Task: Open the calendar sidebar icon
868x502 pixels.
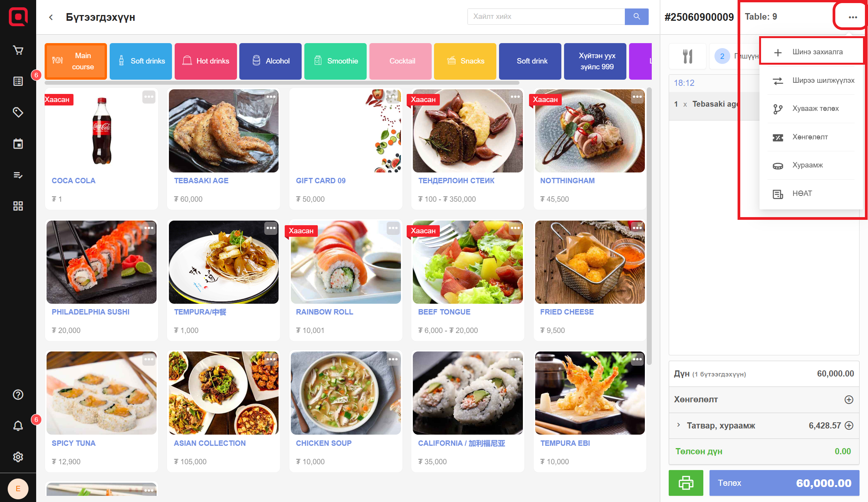Action: (x=18, y=144)
